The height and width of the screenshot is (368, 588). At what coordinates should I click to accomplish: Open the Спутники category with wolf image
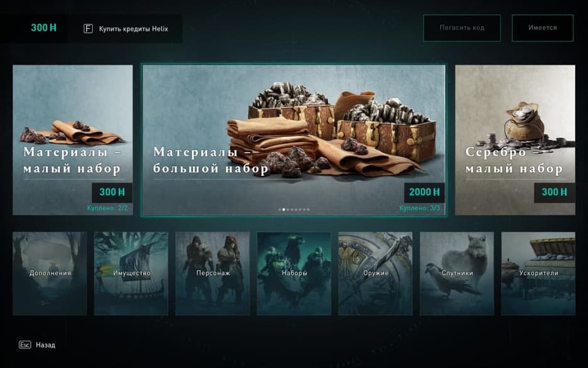tap(457, 273)
